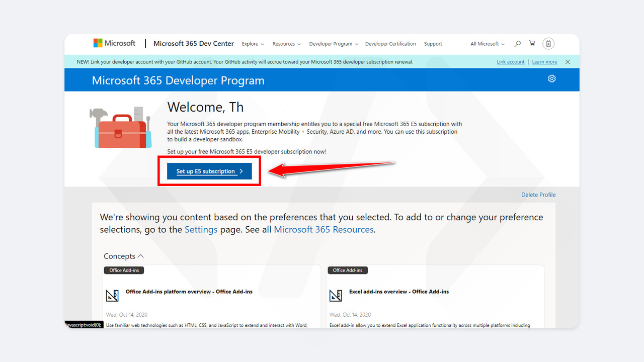Open Office Add-ins platform overview article
The width and height of the screenshot is (644, 362).
pos(189,292)
